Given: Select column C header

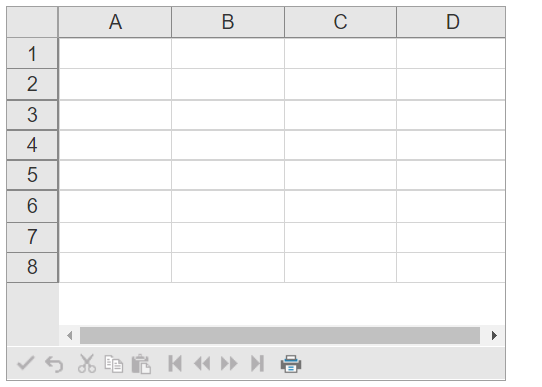Looking at the screenshot, I should tap(340, 22).
